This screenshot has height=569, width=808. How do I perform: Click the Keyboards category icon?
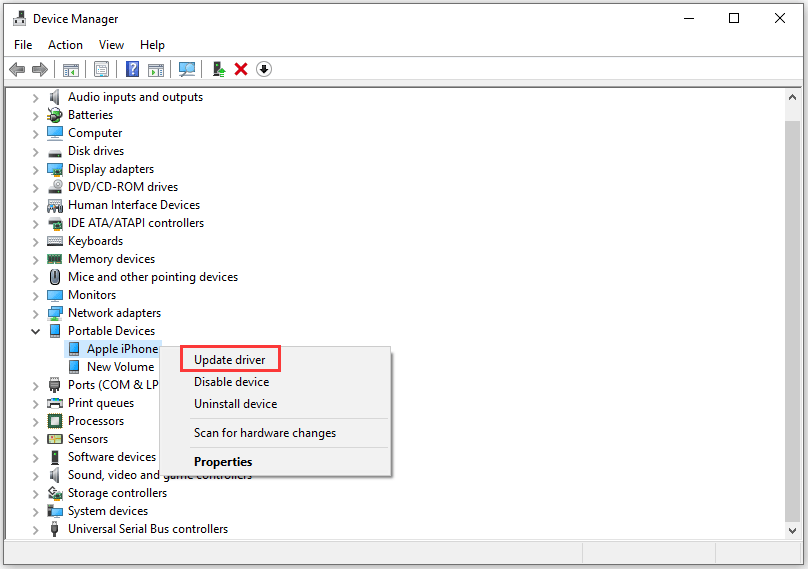pyautogui.click(x=55, y=241)
